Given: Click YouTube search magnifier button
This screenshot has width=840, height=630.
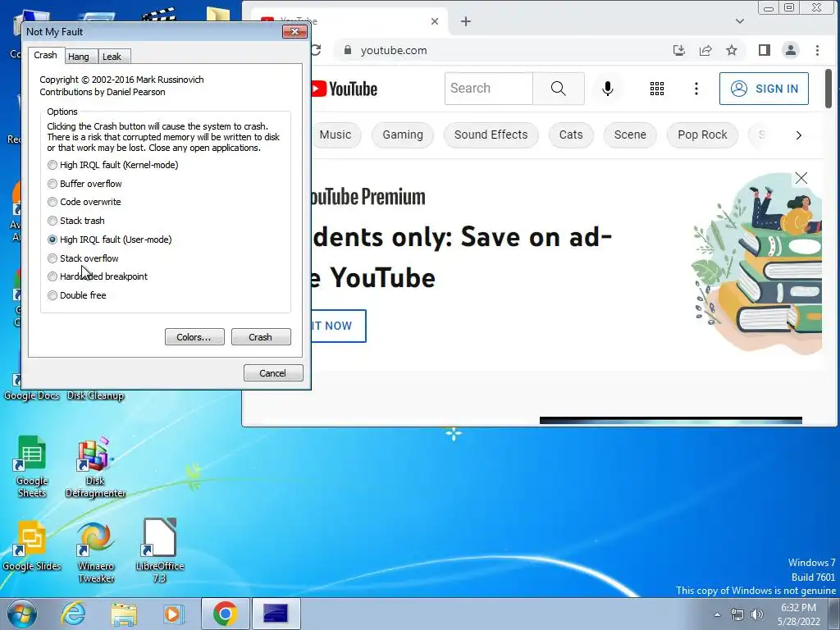Looking at the screenshot, I should pos(558,89).
